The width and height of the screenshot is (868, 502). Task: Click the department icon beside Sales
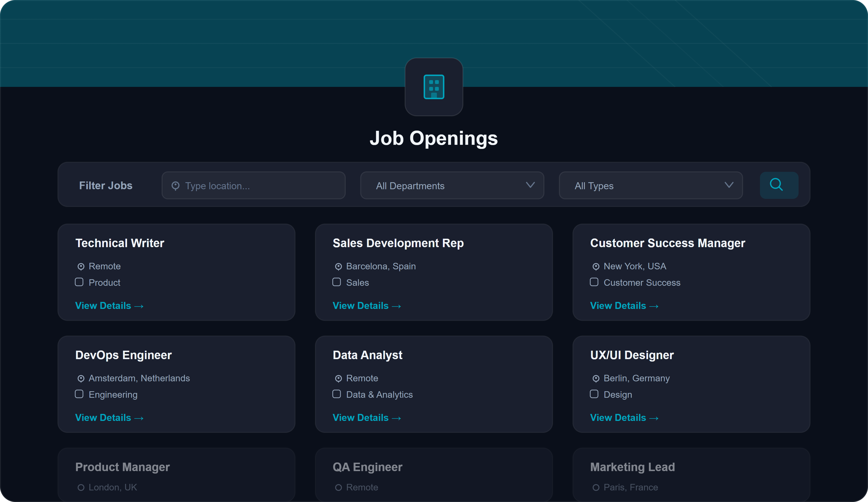pyautogui.click(x=337, y=282)
